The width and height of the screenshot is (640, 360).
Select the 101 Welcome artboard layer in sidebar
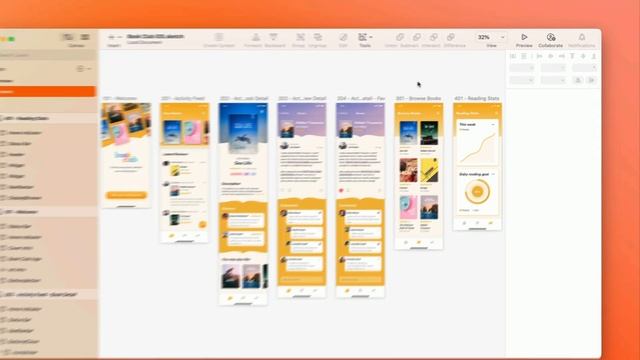point(48,212)
